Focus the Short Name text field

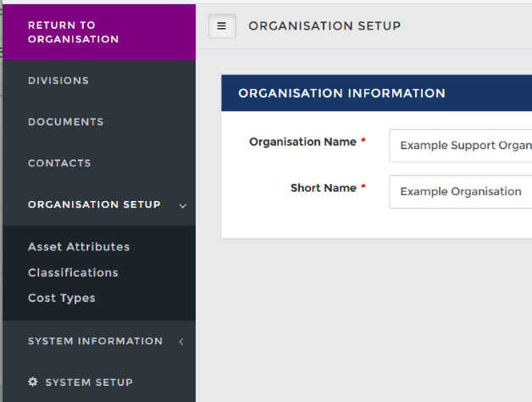(460, 192)
